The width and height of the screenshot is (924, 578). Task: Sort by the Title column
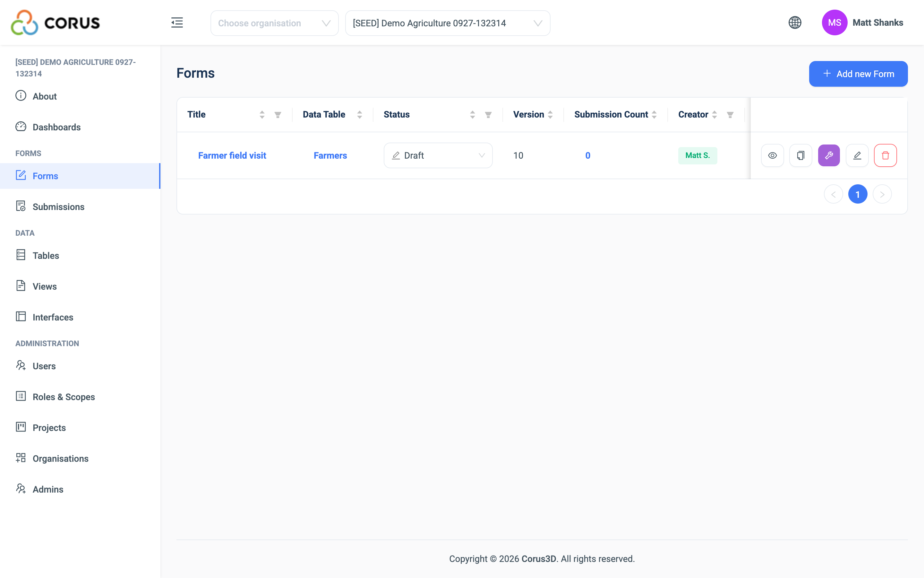(262, 115)
